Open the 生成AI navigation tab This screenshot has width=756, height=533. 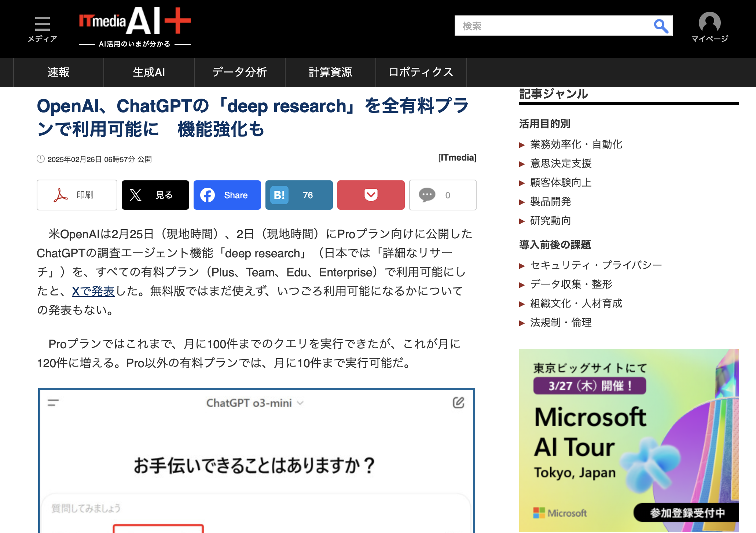pos(149,72)
